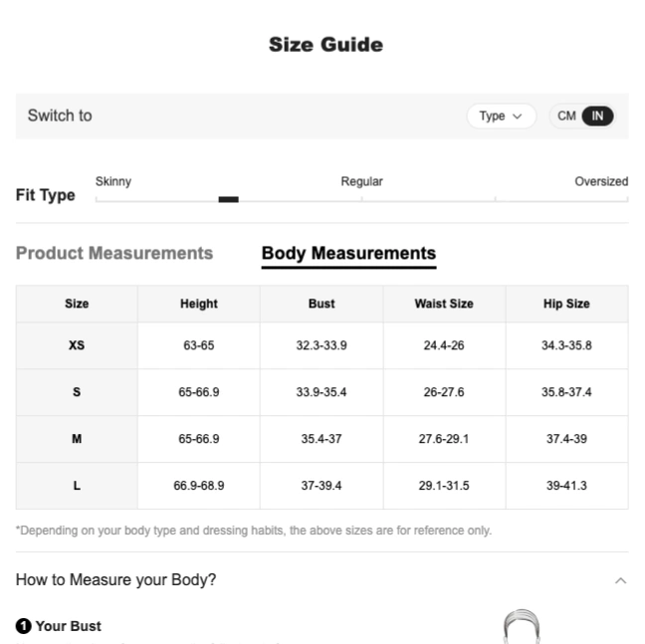
Task: Select the IN unit toggle
Action: coord(597,116)
